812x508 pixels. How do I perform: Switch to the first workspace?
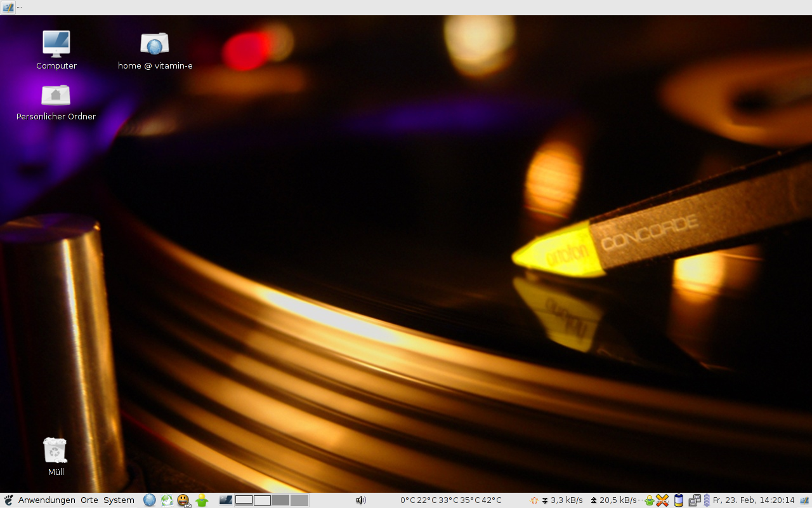click(x=244, y=500)
